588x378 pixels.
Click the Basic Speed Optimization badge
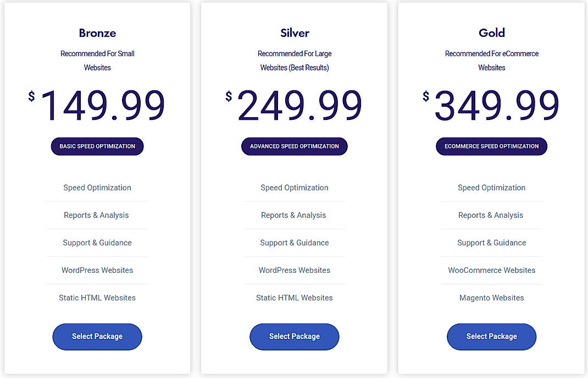(x=97, y=146)
